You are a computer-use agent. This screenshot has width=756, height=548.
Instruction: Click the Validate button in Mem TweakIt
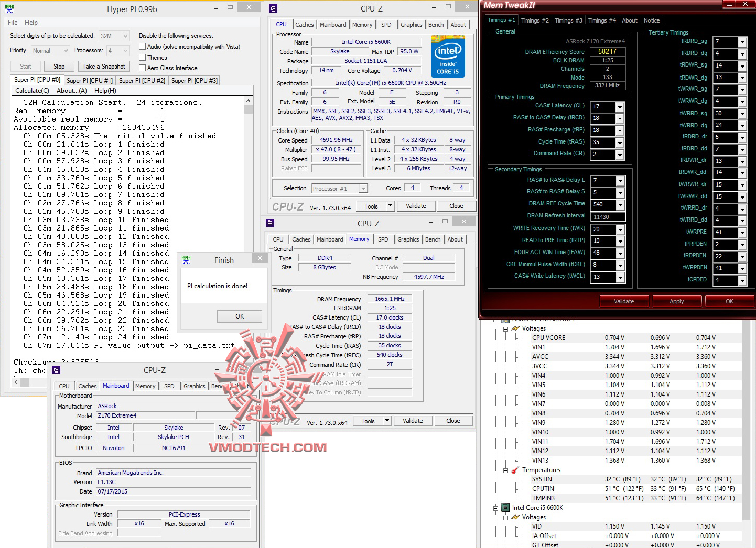pyautogui.click(x=624, y=301)
